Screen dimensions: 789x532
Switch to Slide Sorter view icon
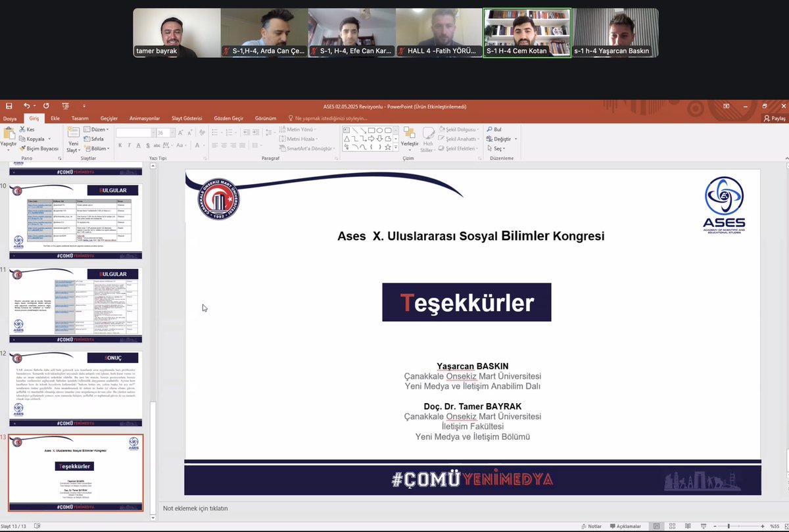tap(671, 526)
